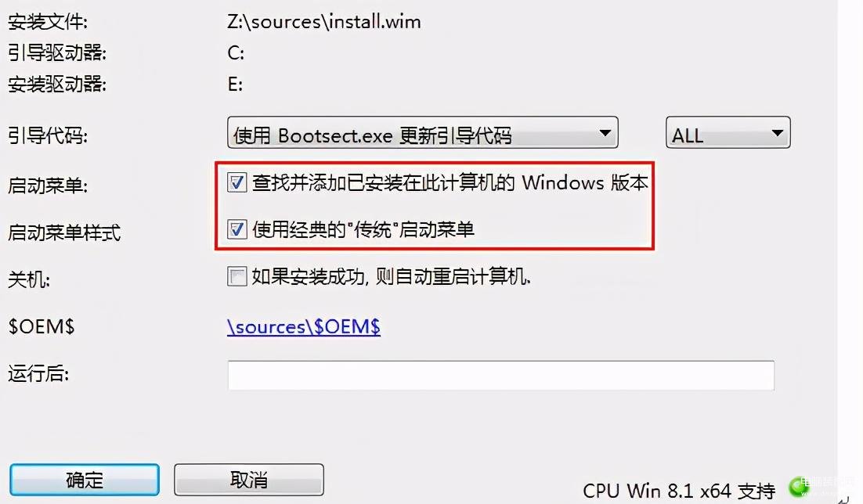
Task: Click the $OEM$ label on the left
Action: click(x=42, y=327)
